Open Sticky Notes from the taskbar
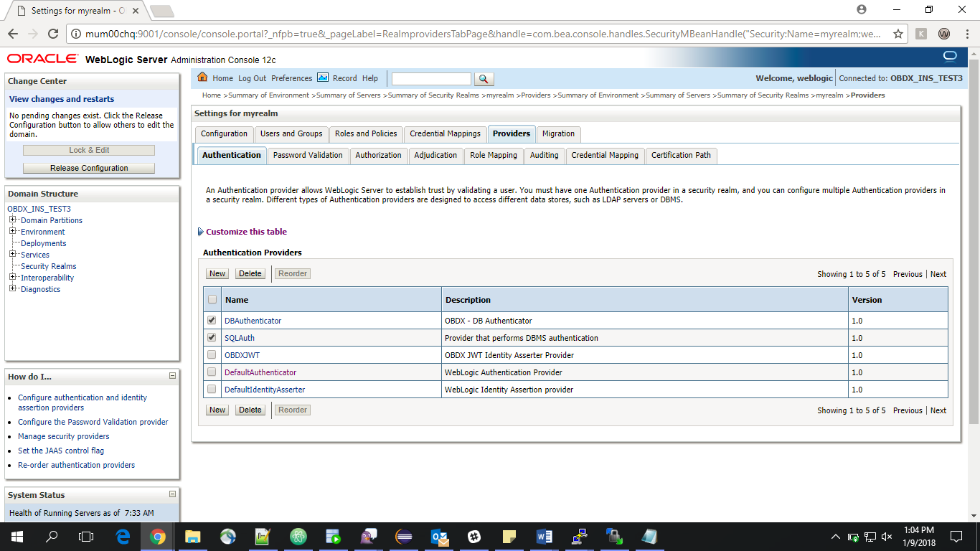The width and height of the screenshot is (980, 551). 509,536
